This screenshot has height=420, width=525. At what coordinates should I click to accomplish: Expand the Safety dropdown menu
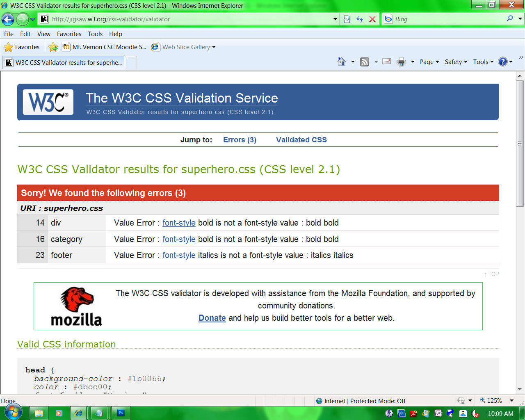pos(456,62)
